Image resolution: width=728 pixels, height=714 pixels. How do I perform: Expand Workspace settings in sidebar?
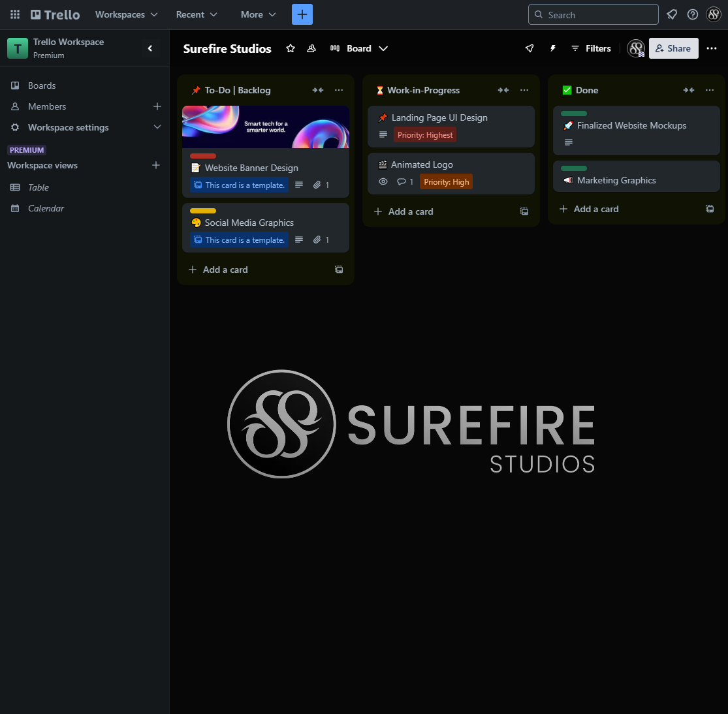point(157,127)
